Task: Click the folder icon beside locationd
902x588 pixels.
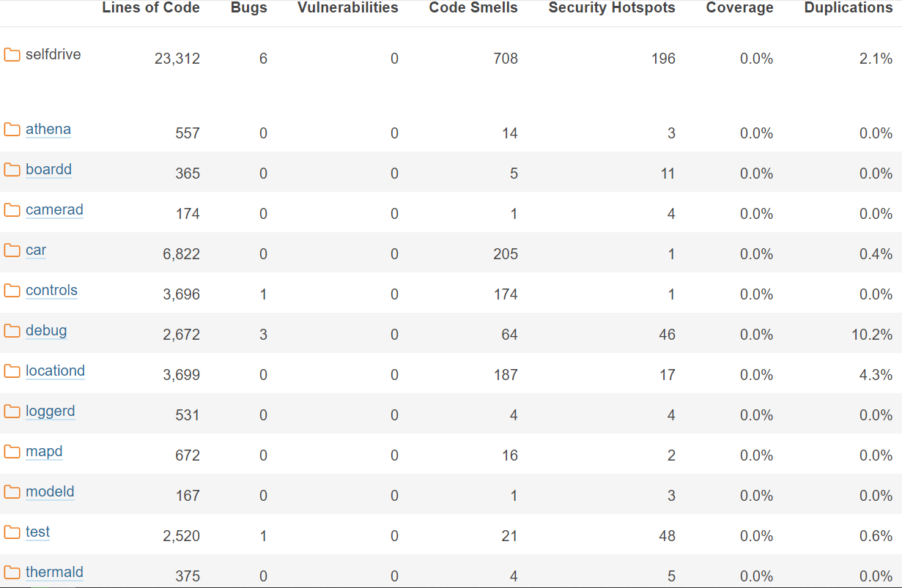Action: point(12,371)
